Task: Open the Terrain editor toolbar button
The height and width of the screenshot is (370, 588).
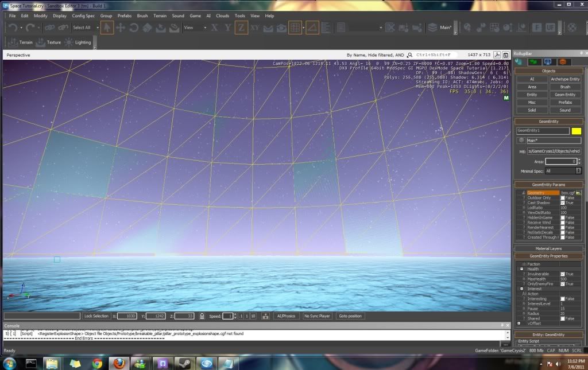Action: 21,42
